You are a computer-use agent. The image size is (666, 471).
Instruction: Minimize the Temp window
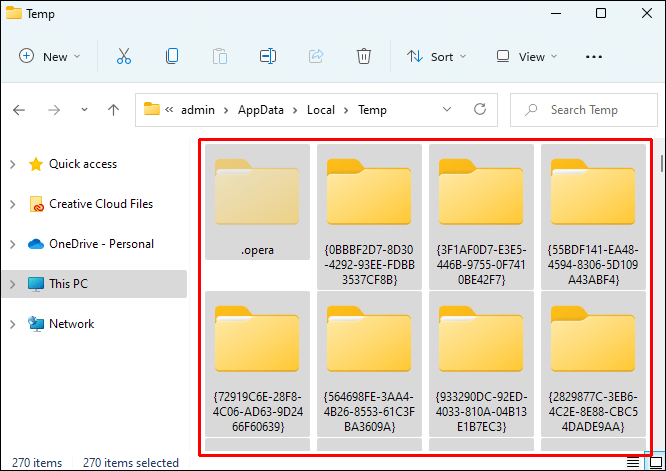click(x=556, y=14)
